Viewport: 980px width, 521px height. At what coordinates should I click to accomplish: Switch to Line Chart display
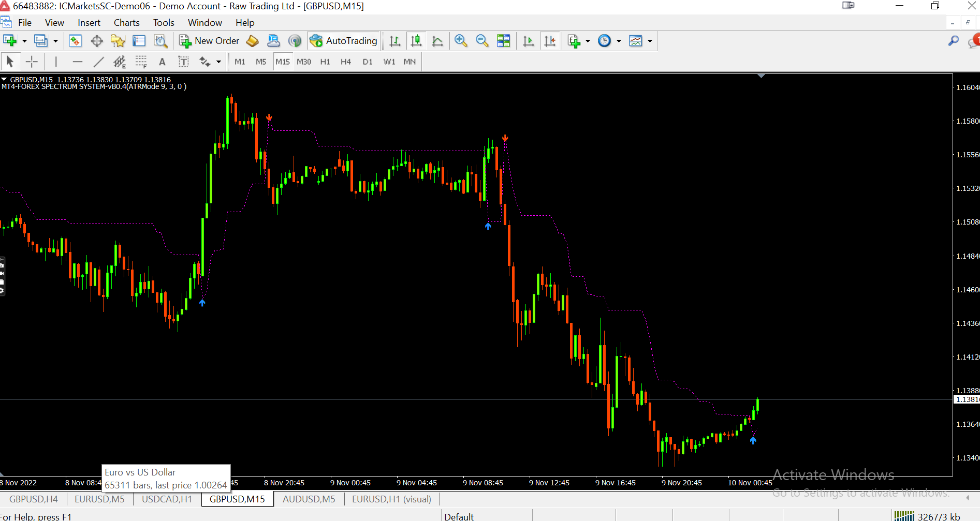(437, 41)
